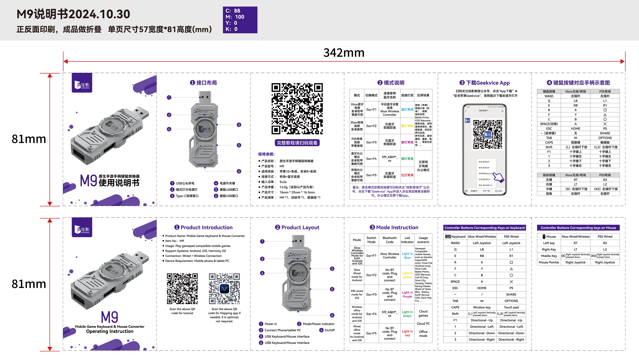Click the Connect Phone/tablet PC legend label

point(283,330)
